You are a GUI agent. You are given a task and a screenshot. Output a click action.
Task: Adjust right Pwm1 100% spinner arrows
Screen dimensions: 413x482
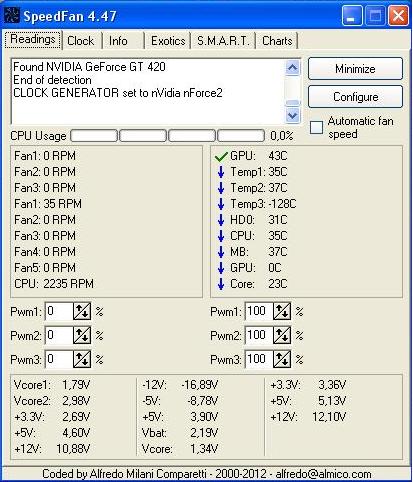[x=282, y=312]
